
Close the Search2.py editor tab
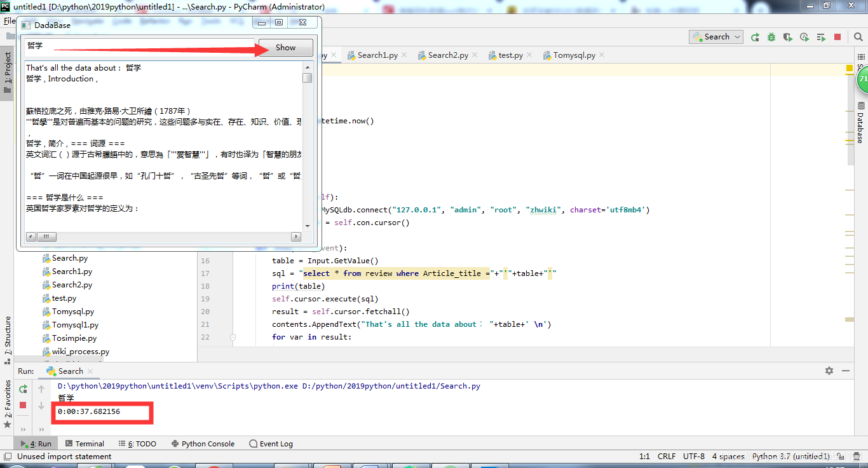pyautogui.click(x=475, y=55)
